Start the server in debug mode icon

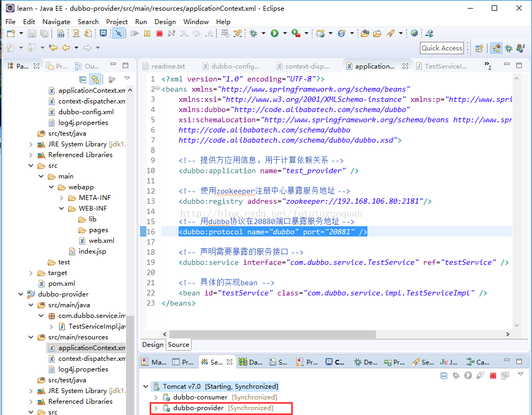point(456,375)
